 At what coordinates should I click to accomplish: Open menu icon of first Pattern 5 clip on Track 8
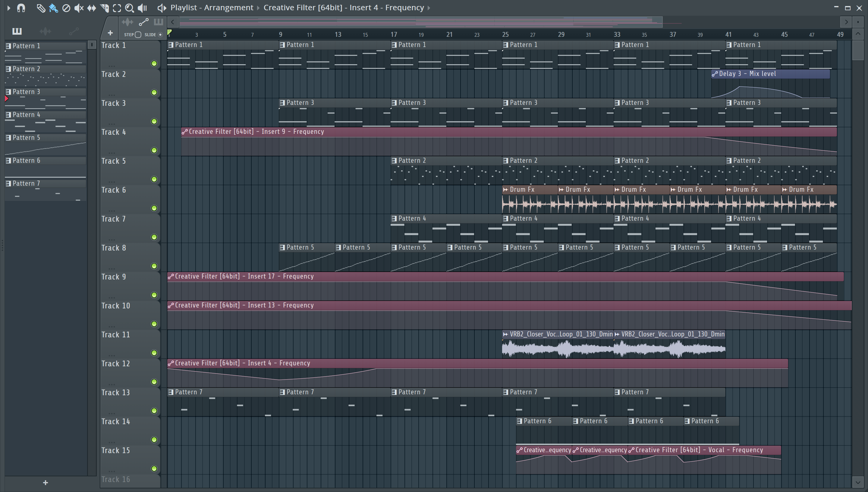pyautogui.click(x=282, y=248)
